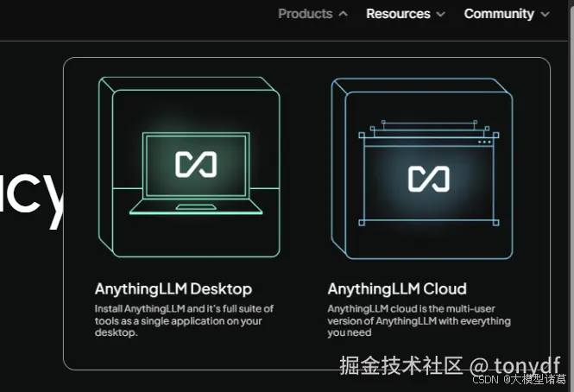The width and height of the screenshot is (574, 392).
Task: Click the three dots in cloud window graphic
Action: (x=484, y=142)
